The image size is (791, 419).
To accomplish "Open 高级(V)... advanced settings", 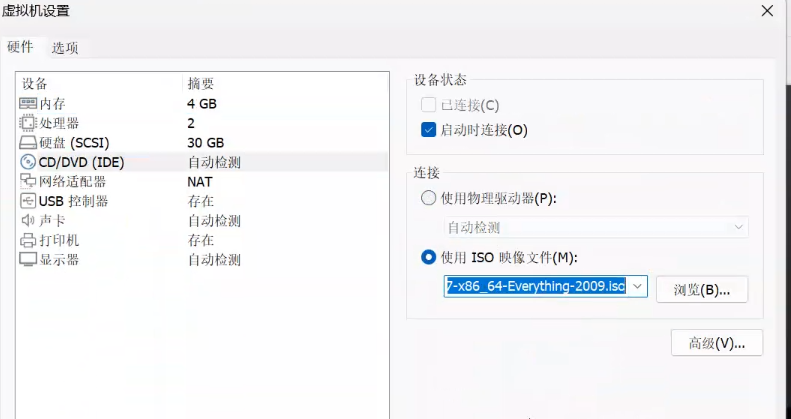I will point(717,344).
